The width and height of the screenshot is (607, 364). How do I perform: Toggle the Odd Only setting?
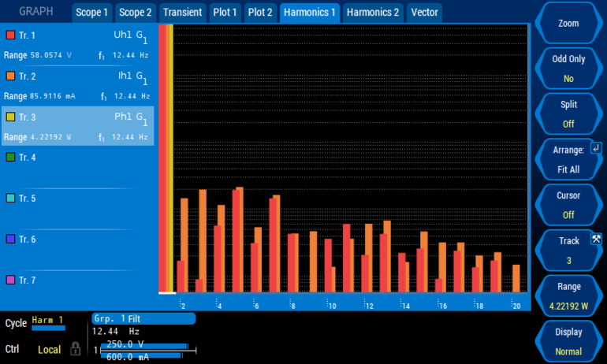click(568, 69)
